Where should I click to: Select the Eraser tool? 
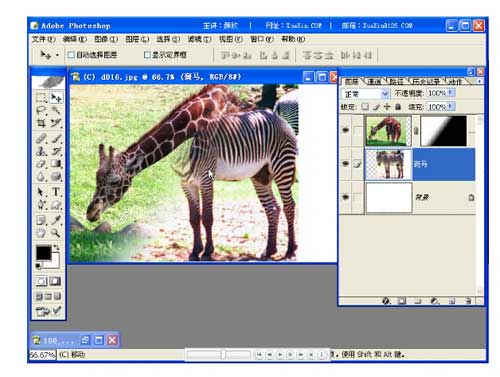[x=41, y=164]
